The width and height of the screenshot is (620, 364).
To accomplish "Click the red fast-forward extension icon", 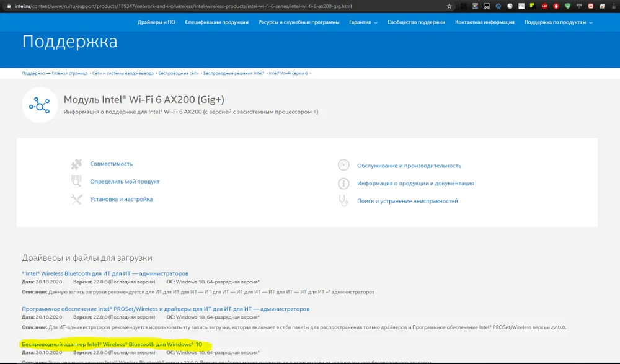I will tap(591, 6).
